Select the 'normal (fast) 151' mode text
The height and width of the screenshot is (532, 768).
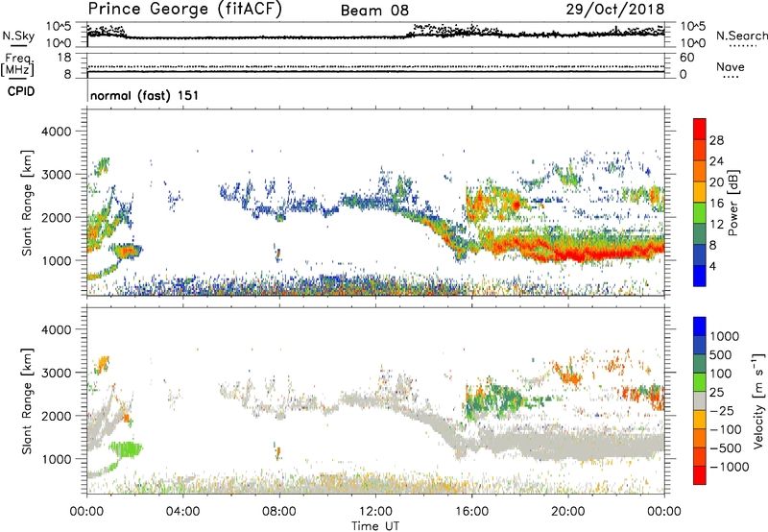pyautogui.click(x=145, y=95)
